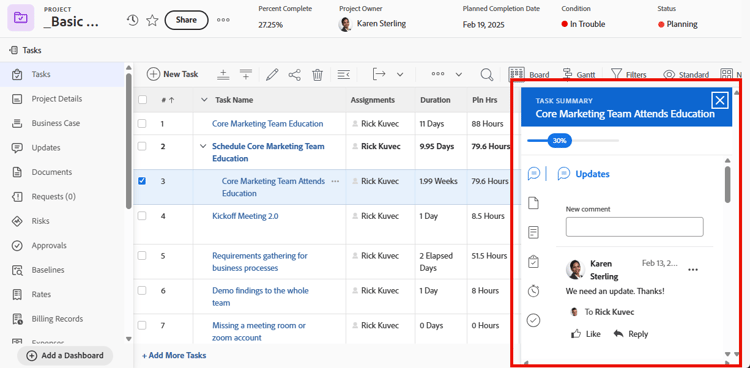Click the pencil edit icon in toolbar

tap(272, 74)
